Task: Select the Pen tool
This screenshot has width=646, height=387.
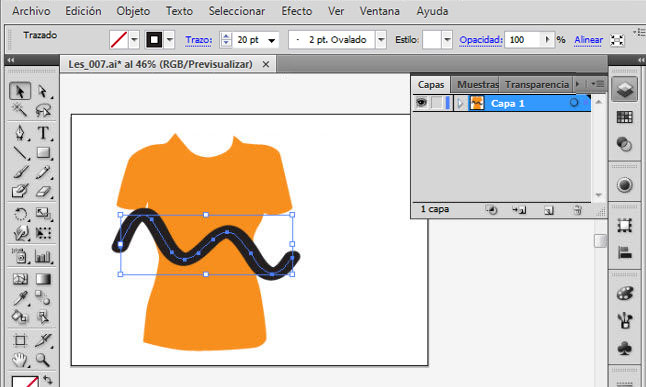Action: tap(20, 133)
